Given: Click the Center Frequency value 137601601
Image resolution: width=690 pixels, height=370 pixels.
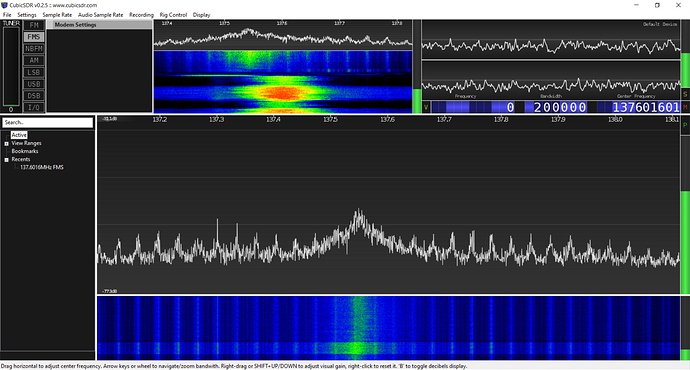Looking at the screenshot, I should (x=646, y=107).
